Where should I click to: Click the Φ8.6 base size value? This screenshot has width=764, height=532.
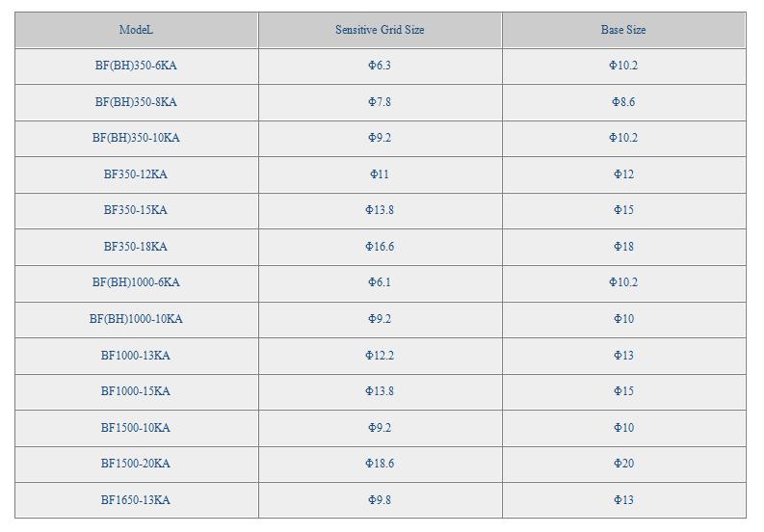(x=623, y=102)
